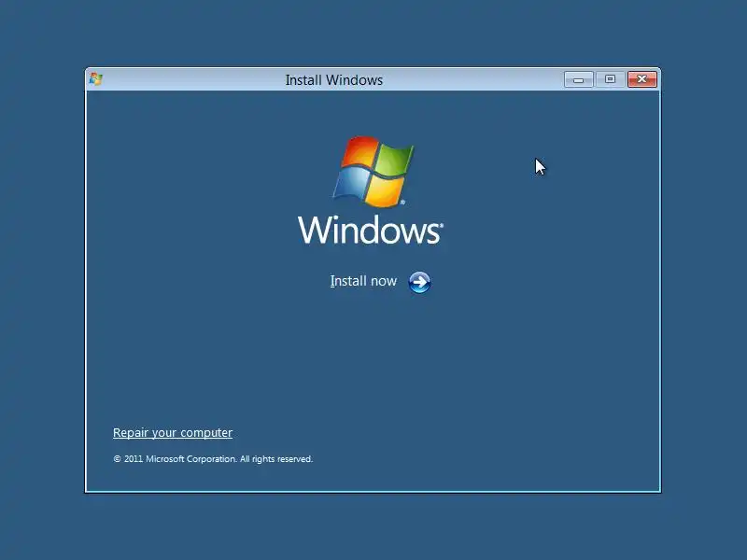Open the Repair your computer link
The image size is (747, 560).
[x=173, y=432]
